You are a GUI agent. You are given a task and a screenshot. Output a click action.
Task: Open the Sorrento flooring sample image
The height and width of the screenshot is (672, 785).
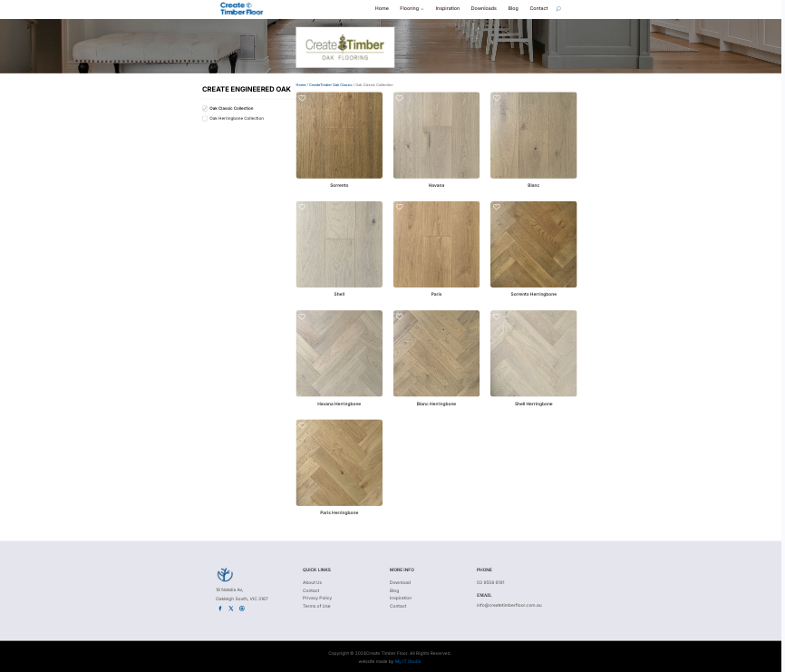339,135
